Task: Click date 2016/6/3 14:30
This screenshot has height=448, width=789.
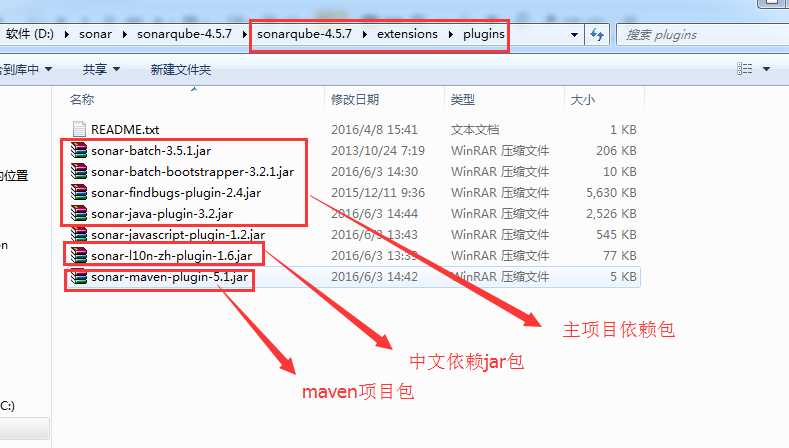Action: [374, 172]
